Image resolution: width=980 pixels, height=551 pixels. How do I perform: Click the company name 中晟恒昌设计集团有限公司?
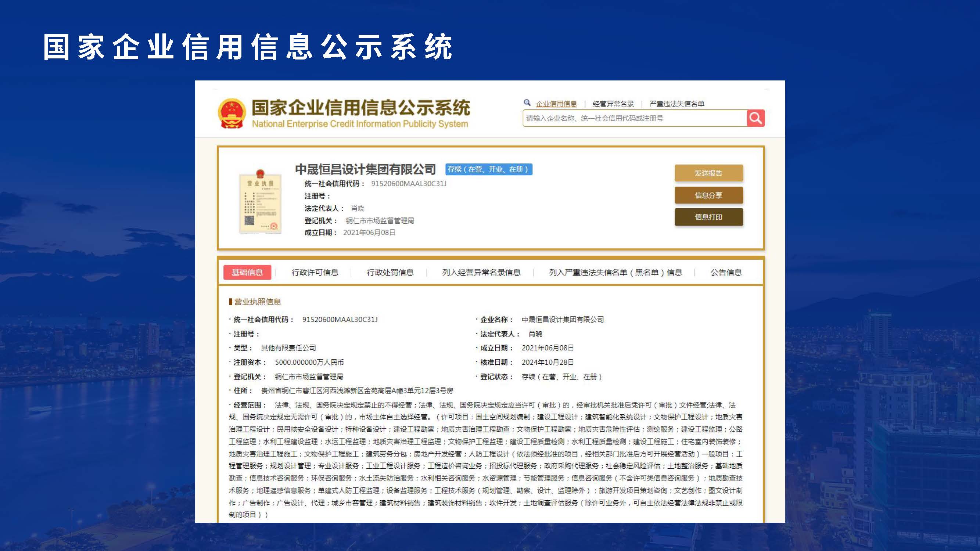pyautogui.click(x=365, y=170)
